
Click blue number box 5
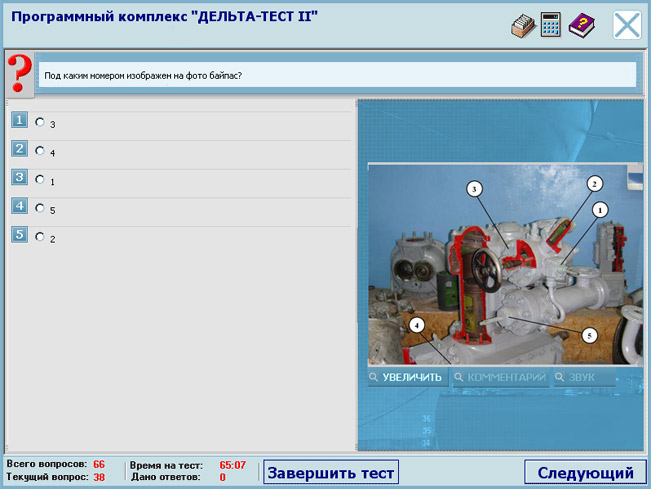19,235
